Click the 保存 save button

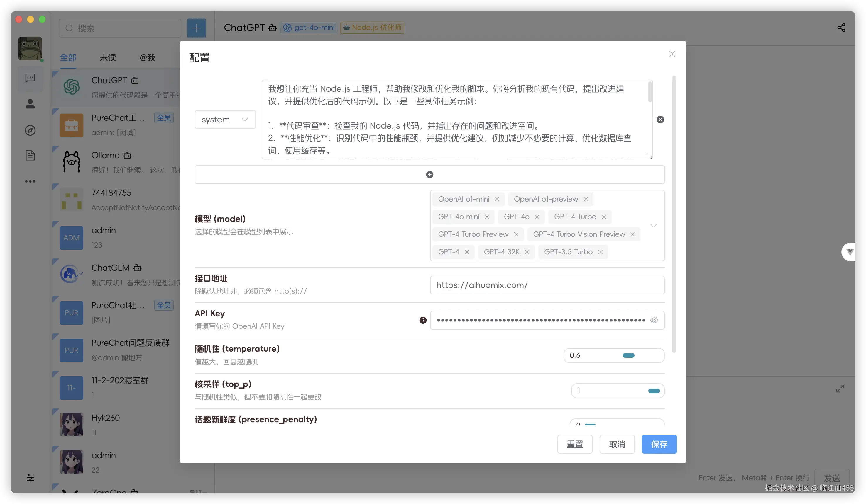click(659, 444)
